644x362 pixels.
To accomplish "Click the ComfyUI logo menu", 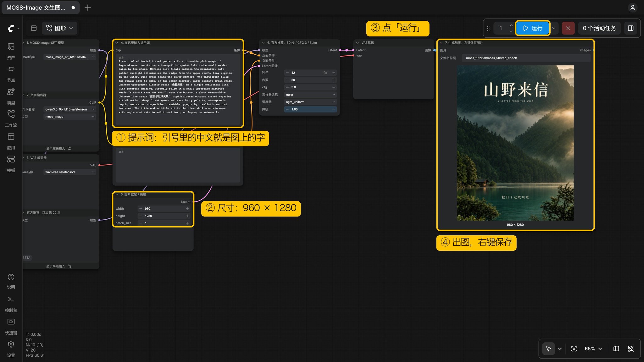I will [13, 28].
